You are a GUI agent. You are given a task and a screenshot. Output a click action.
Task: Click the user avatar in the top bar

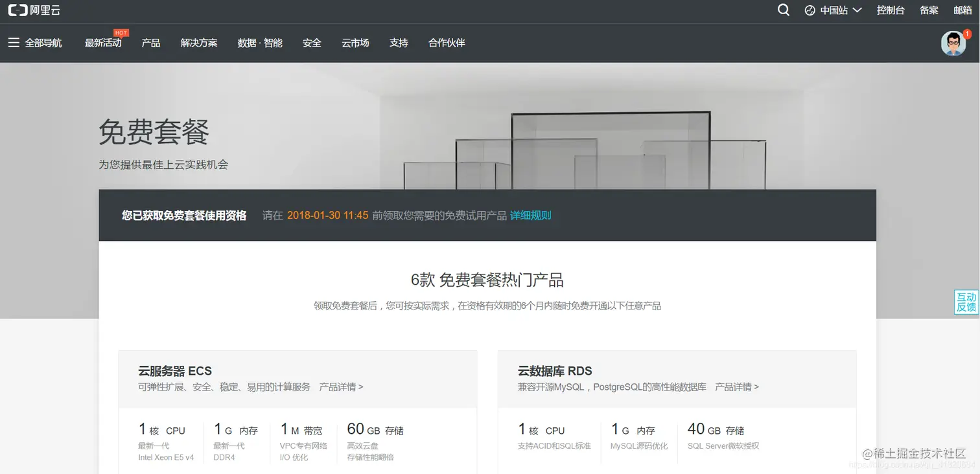953,44
